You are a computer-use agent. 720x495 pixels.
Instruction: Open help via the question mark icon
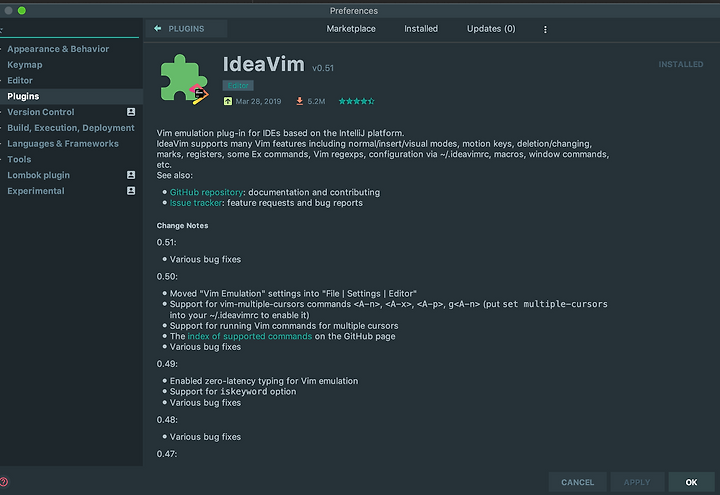[x=4, y=482]
